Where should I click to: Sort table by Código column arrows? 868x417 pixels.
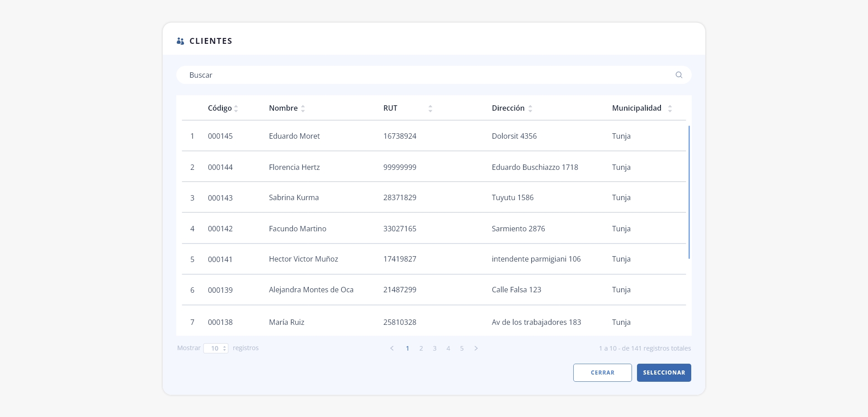click(236, 108)
